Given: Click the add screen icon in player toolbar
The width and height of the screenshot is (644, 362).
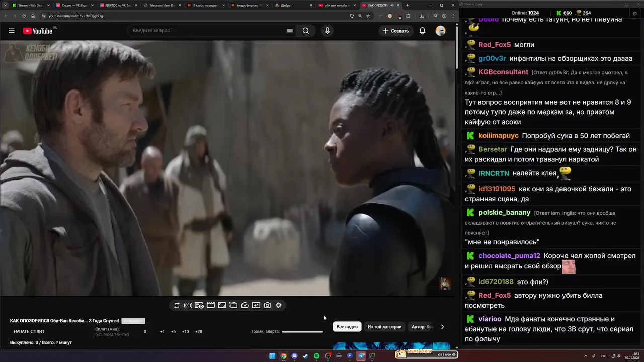Looking at the screenshot, I should 256,305.
